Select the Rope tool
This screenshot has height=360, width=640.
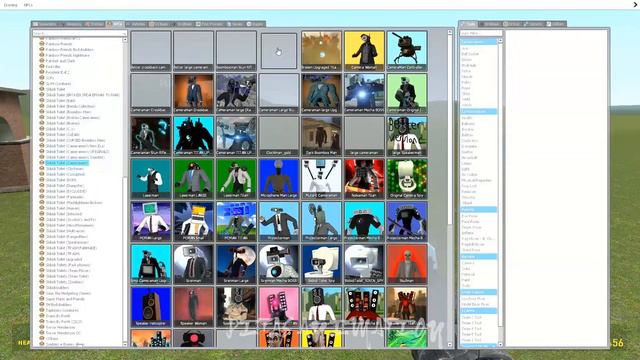[x=466, y=88]
